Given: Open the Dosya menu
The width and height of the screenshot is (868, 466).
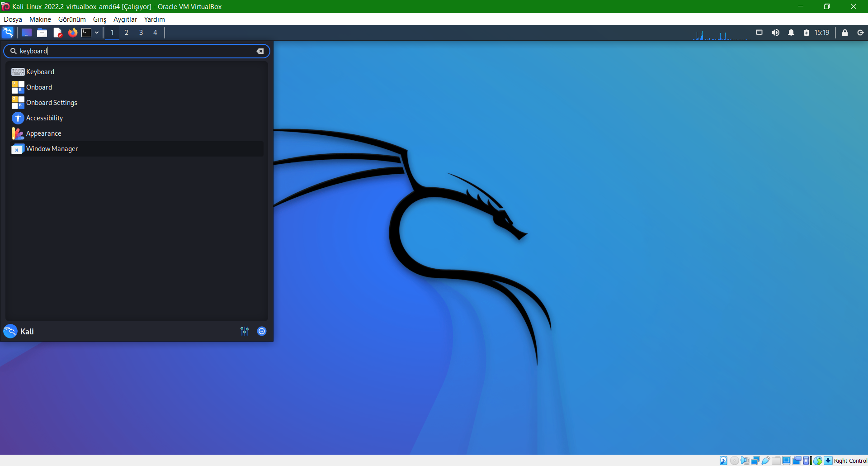Looking at the screenshot, I should pyautogui.click(x=13, y=19).
